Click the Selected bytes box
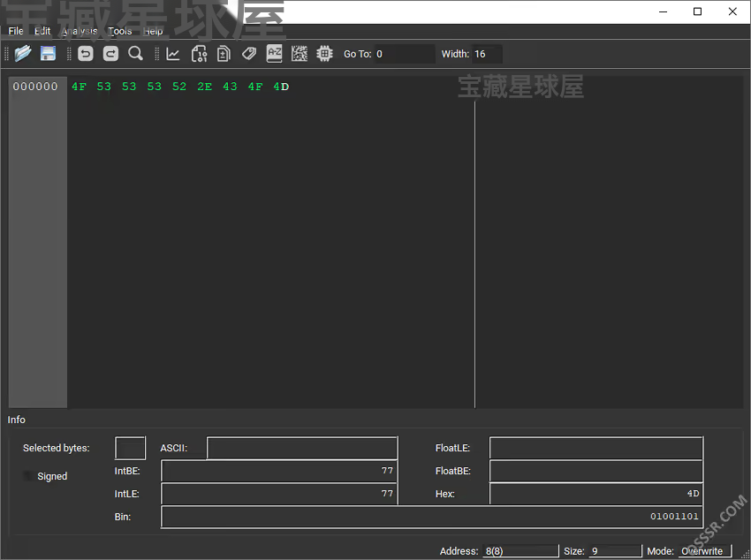The height and width of the screenshot is (560, 751). tap(130, 448)
